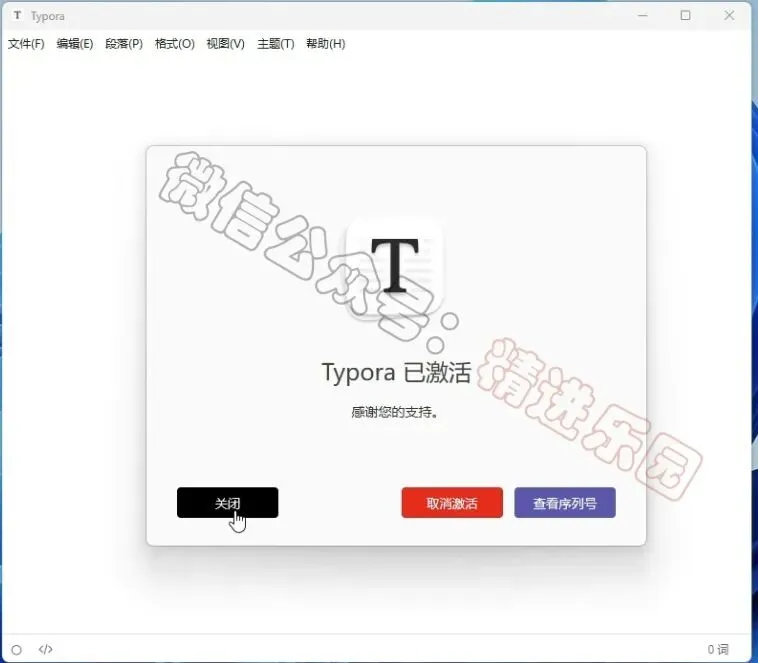The width and height of the screenshot is (758, 663).
Task: Click the Typora T logo in dialog
Action: pyautogui.click(x=394, y=266)
